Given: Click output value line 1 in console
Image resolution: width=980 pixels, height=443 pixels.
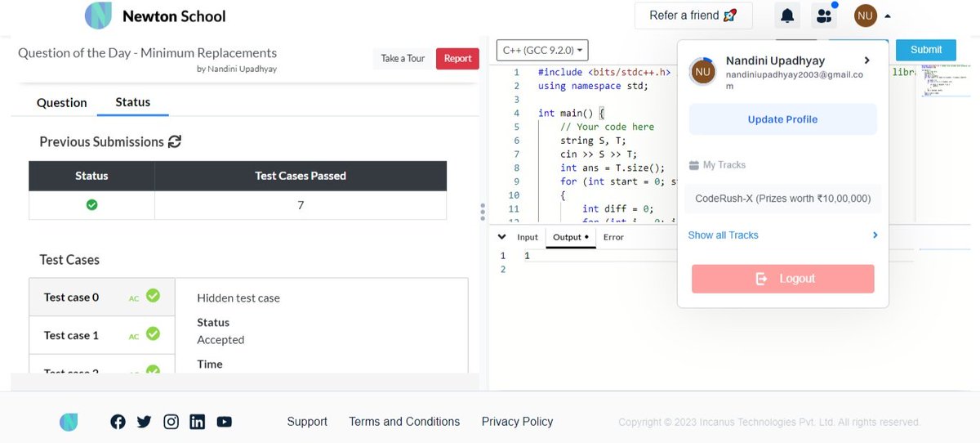Looking at the screenshot, I should tap(527, 256).
